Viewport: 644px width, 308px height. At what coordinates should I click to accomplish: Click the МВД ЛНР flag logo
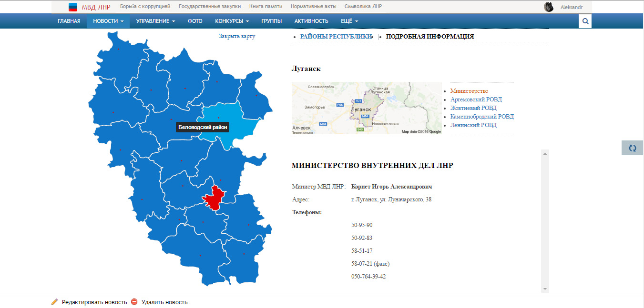tap(73, 7)
